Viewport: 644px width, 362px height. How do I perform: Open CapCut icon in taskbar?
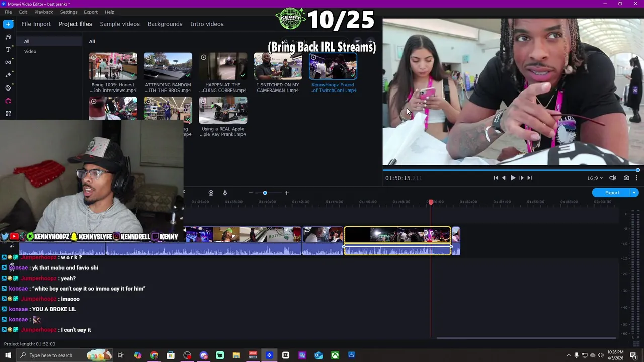pos(286,355)
